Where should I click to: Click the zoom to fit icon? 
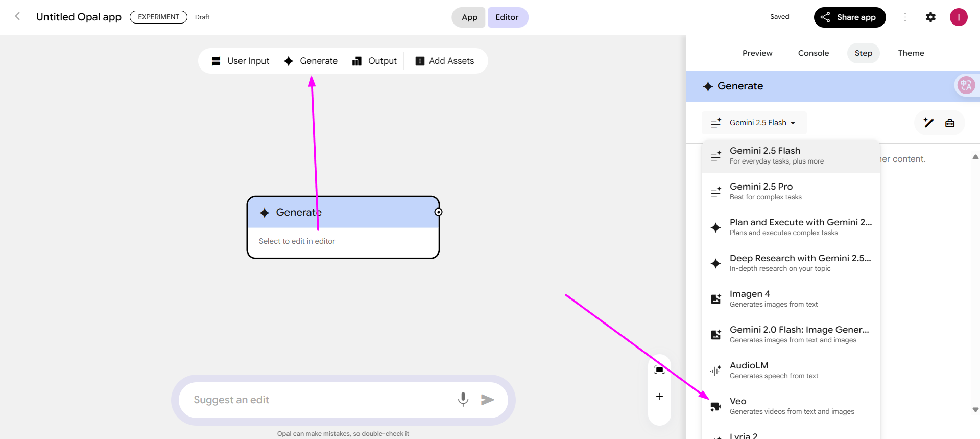point(659,370)
